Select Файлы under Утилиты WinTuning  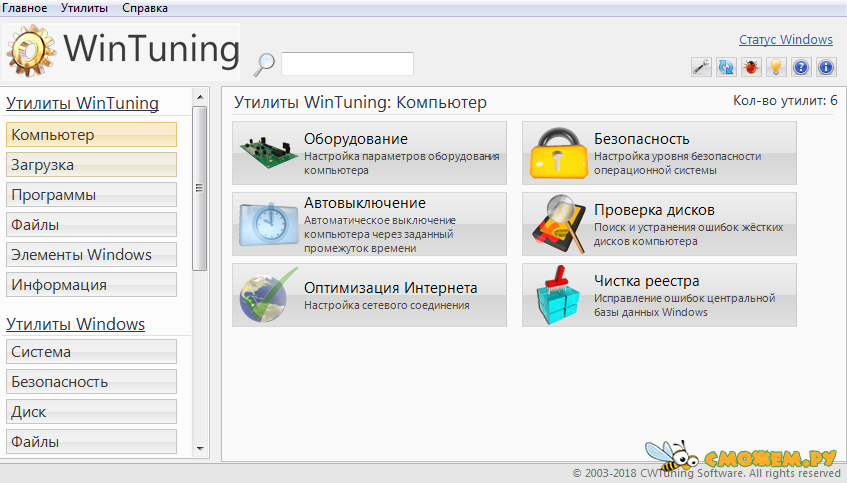pyautogui.click(x=91, y=224)
